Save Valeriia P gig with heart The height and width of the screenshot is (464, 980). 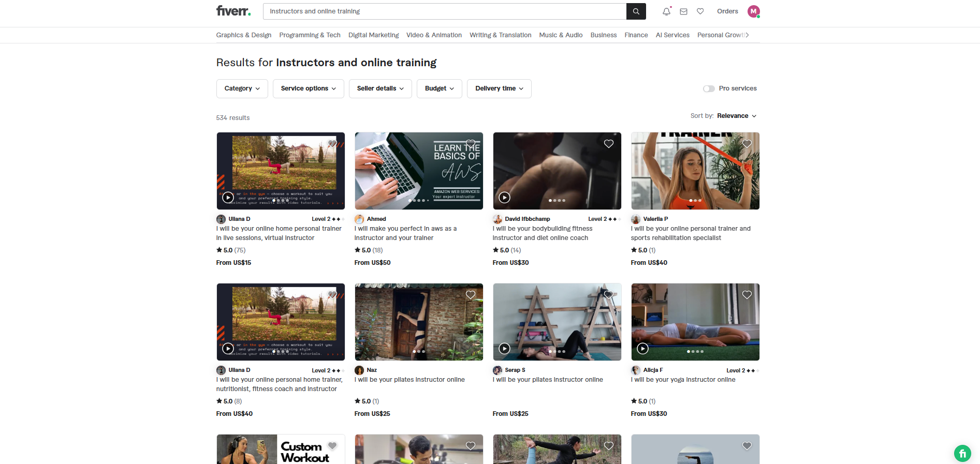click(747, 144)
